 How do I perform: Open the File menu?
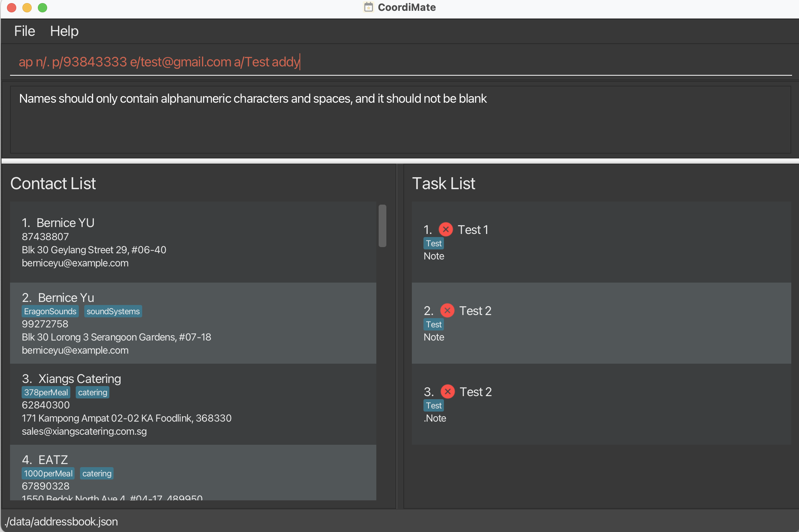point(24,31)
